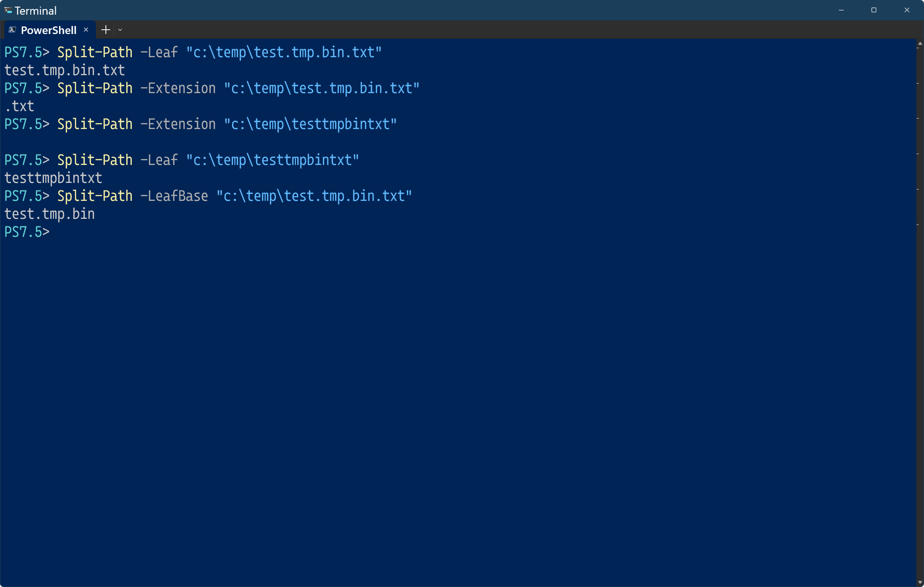This screenshot has height=587, width=924.
Task: Maximize the Terminal window
Action: point(874,10)
